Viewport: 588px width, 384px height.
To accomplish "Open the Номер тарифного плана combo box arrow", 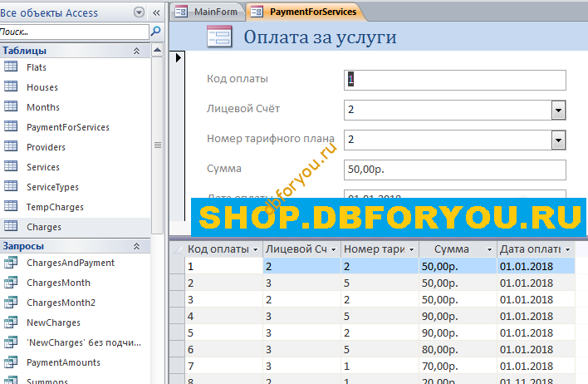I will point(558,140).
